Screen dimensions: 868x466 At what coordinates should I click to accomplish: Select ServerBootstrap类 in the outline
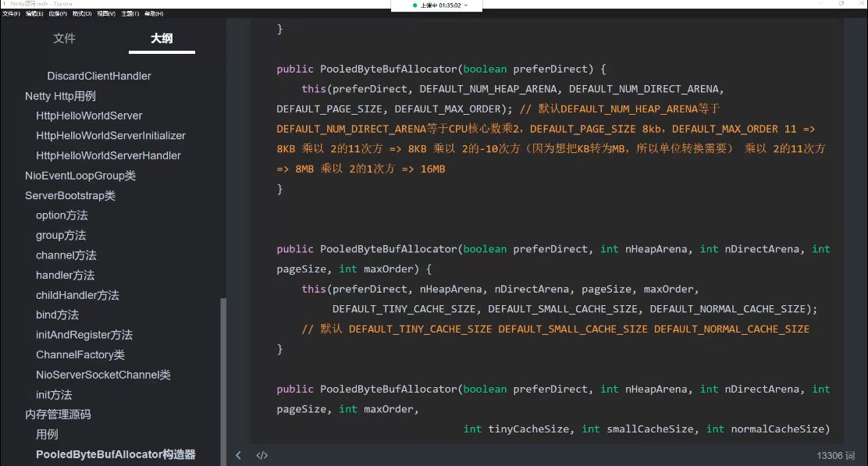tap(70, 195)
